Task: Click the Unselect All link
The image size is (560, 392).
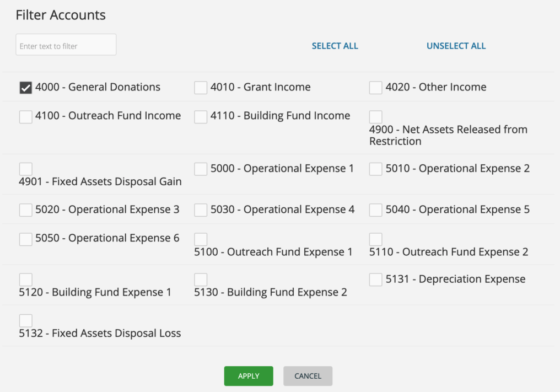Action: coord(456,46)
